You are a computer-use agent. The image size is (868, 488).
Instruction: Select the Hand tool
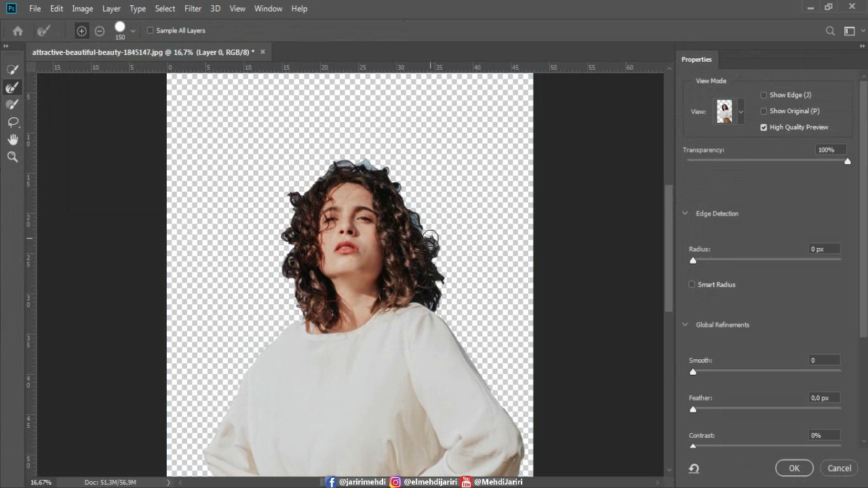click(12, 140)
